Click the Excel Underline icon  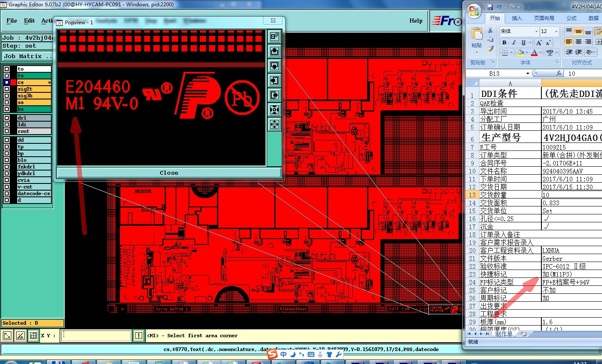[x=523, y=43]
